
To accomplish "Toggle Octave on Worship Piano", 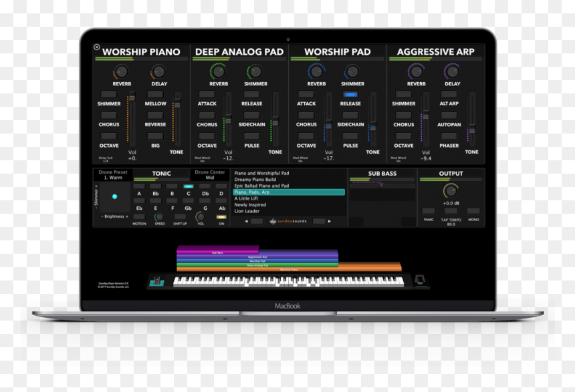I will coord(109,136).
